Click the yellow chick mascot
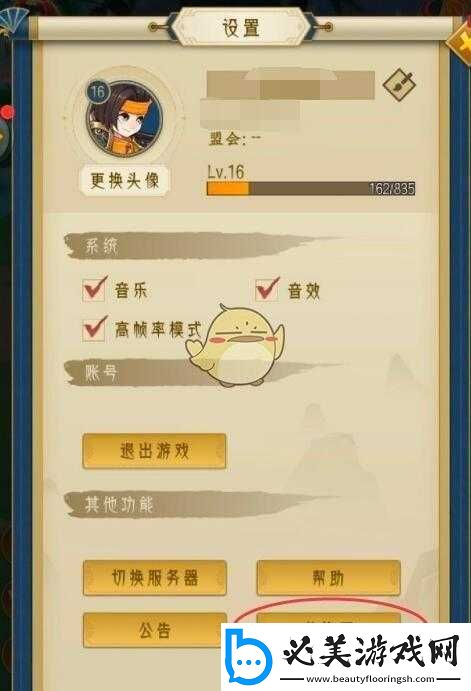471x691 pixels. [236, 345]
